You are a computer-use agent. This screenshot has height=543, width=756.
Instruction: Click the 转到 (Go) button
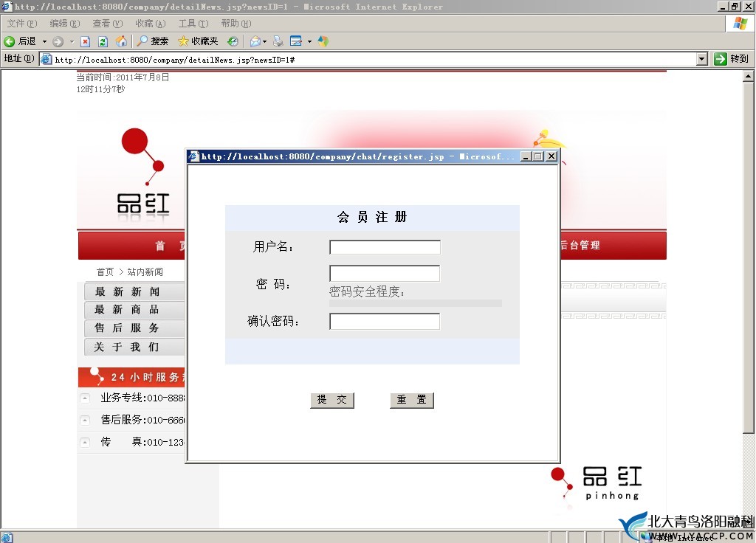point(732,59)
